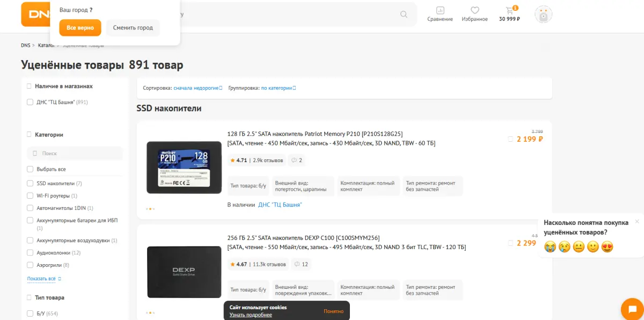Tick the ДНС "ТЦ Башня" store checkbox

pyautogui.click(x=30, y=101)
